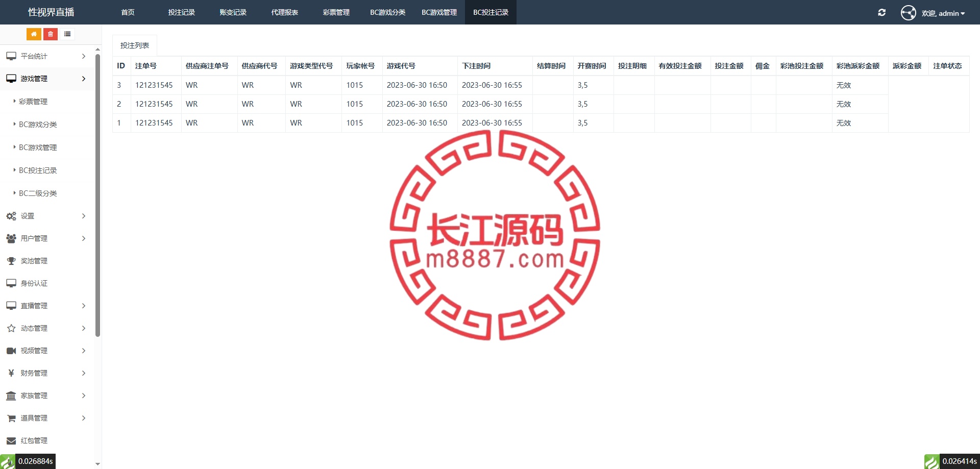Collapse the 游戏管理 chevron

pos(84,79)
